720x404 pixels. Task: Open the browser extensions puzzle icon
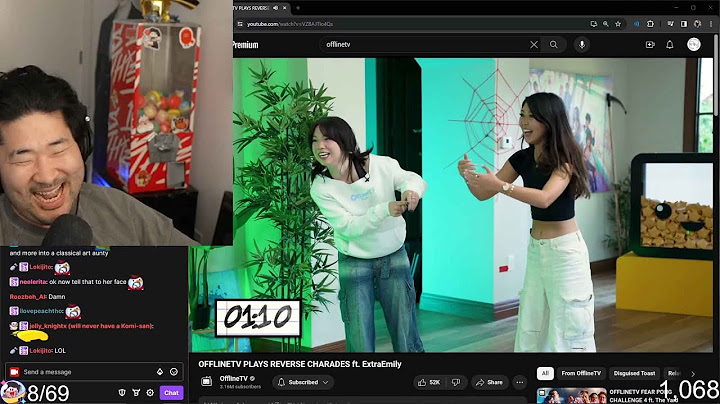click(650, 24)
